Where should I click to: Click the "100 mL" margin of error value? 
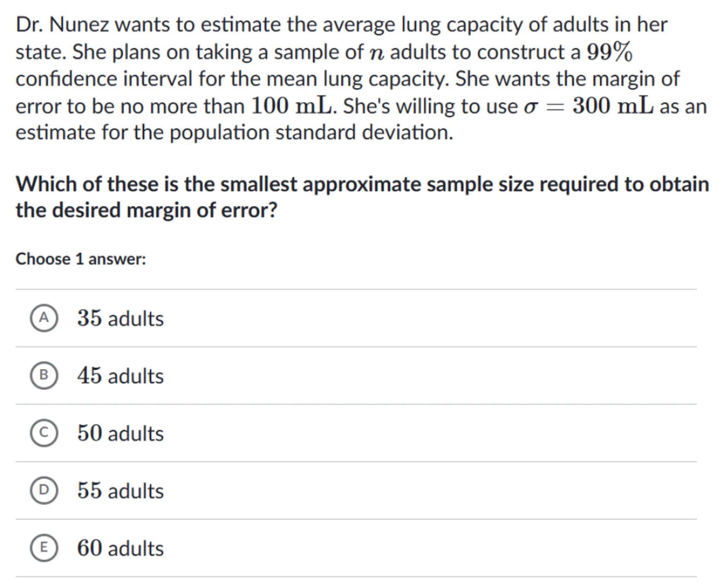coord(292,106)
